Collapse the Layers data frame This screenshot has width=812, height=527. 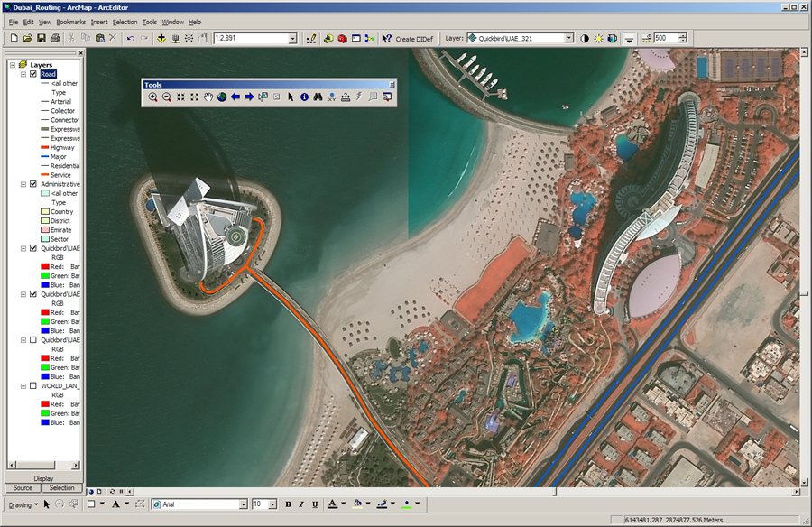tap(13, 65)
